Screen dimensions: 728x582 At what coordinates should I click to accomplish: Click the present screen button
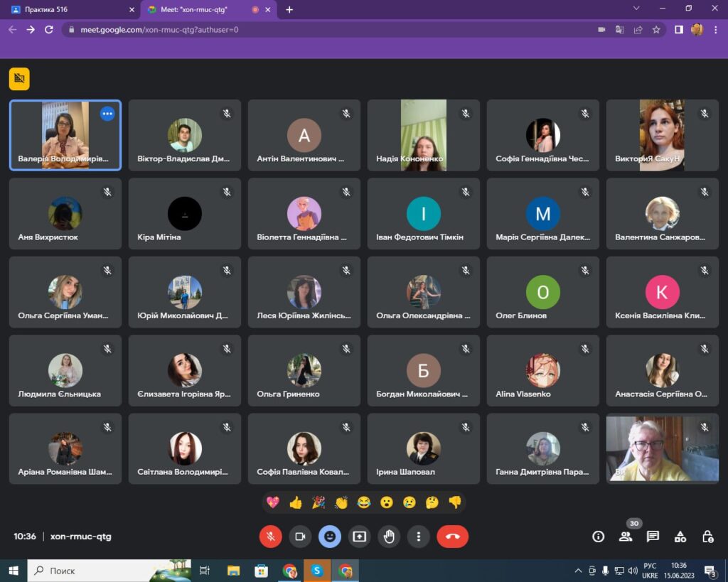click(359, 537)
